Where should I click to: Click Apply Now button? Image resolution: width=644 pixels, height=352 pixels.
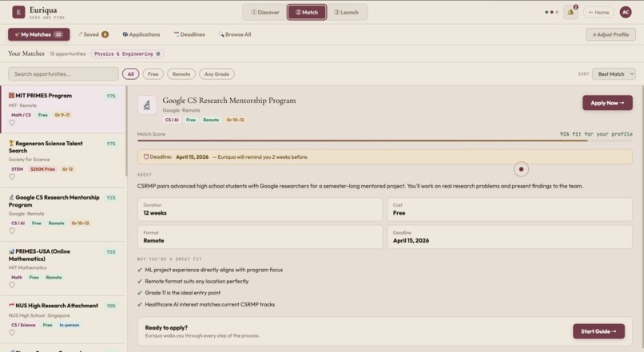607,103
